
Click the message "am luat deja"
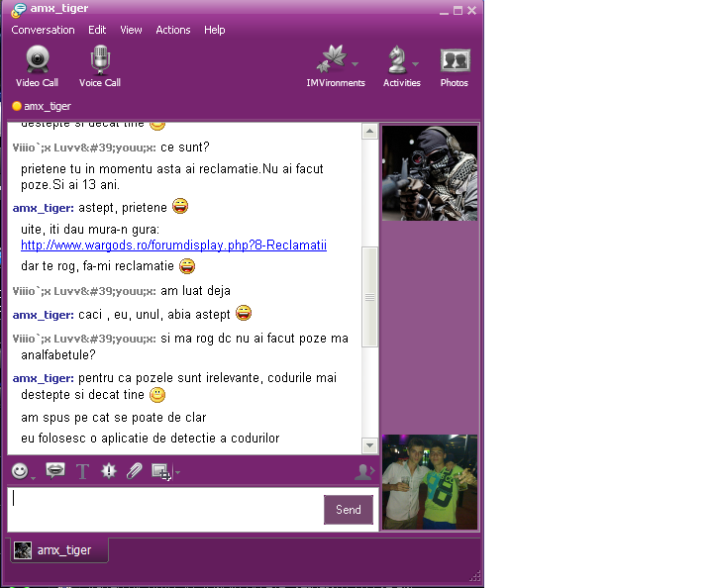(195, 291)
